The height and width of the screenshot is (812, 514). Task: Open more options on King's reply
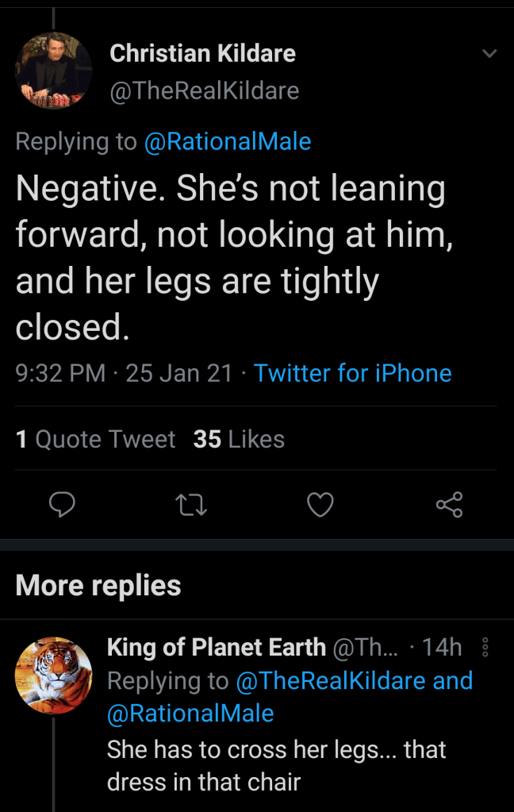485,648
